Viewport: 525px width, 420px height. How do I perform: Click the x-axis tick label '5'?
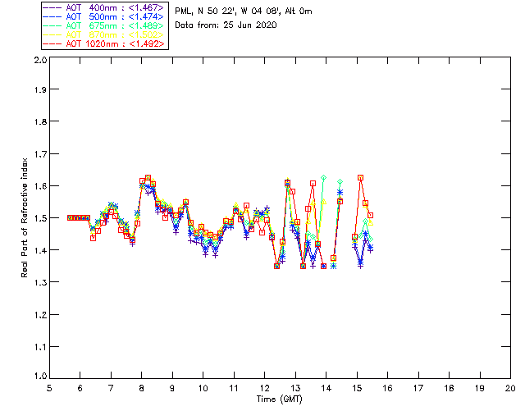point(49,388)
